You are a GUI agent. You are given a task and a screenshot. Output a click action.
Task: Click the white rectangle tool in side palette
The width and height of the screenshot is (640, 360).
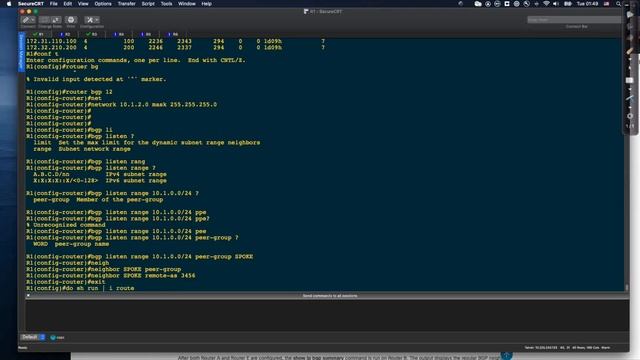click(629, 80)
